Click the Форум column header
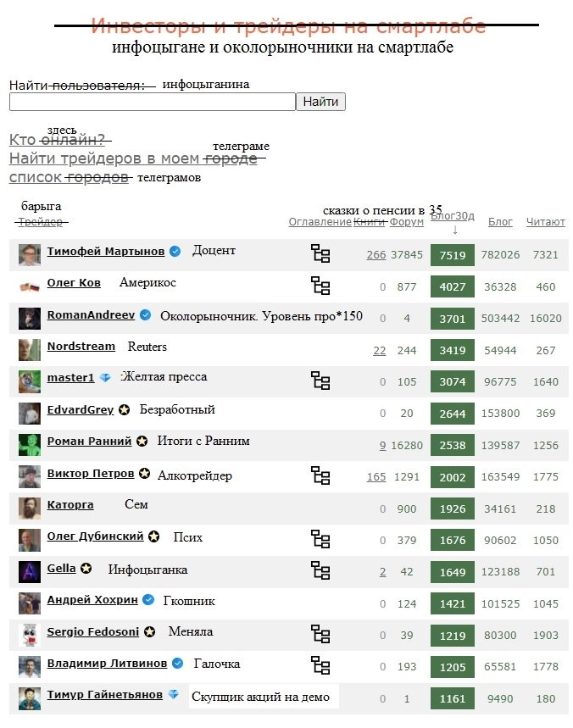 [x=407, y=222]
